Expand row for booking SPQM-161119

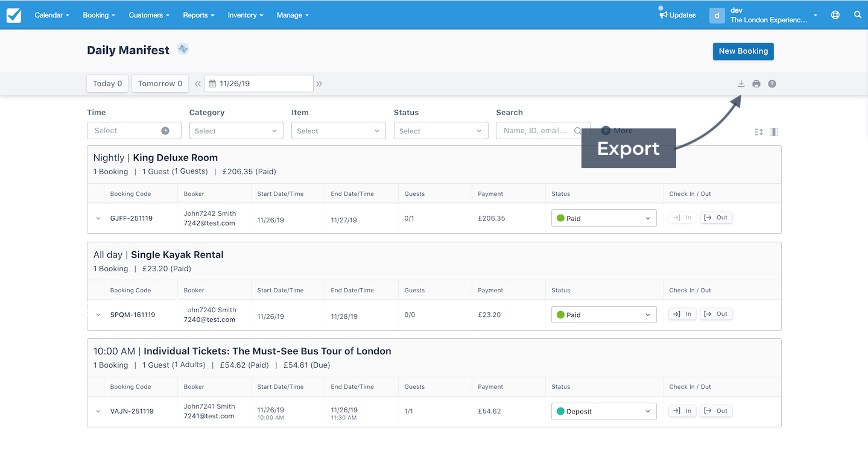pyautogui.click(x=98, y=315)
